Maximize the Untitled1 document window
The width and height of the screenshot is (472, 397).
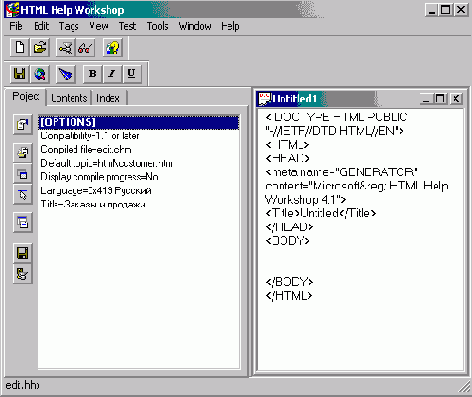[440, 99]
